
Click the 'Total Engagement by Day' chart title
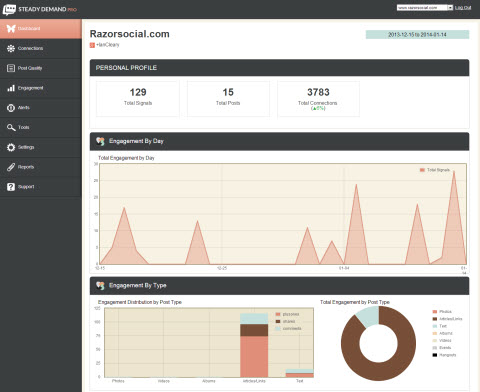[126, 158]
